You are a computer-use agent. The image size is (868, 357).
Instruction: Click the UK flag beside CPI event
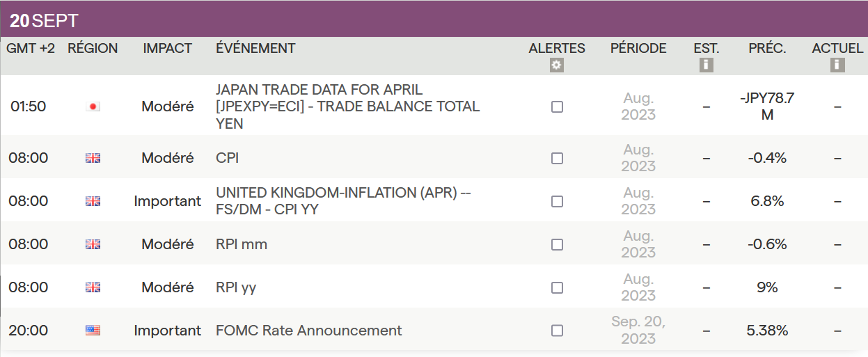(93, 158)
